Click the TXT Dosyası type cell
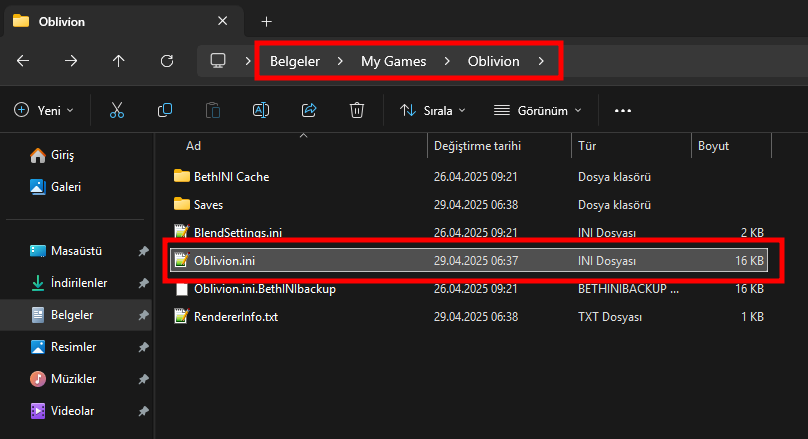808x439 pixels. click(610, 317)
